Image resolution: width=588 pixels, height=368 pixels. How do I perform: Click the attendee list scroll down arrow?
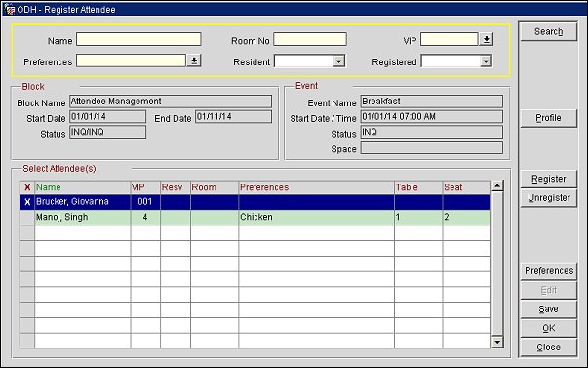497,342
